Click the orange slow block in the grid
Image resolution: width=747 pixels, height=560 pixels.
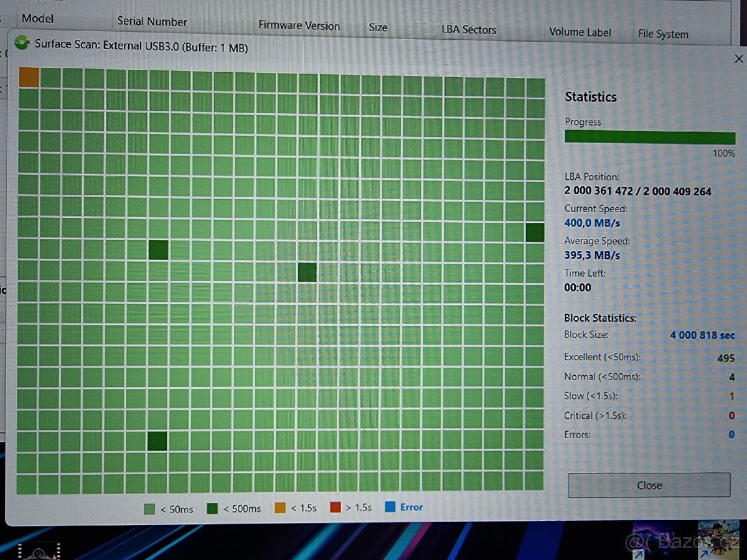(29, 77)
